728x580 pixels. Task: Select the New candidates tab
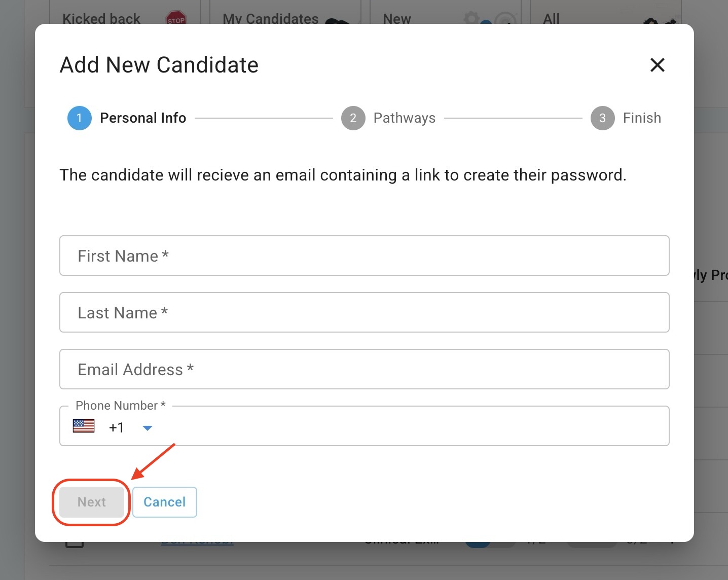[x=397, y=19]
